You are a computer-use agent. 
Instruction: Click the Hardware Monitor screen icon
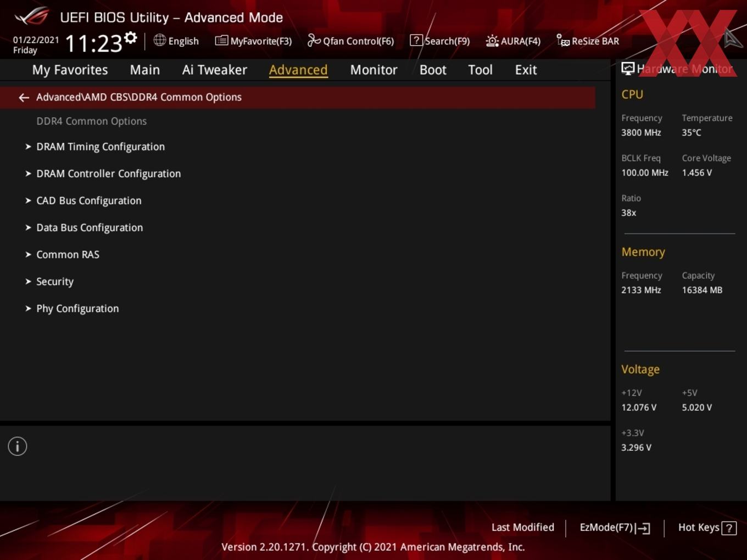[x=628, y=69]
